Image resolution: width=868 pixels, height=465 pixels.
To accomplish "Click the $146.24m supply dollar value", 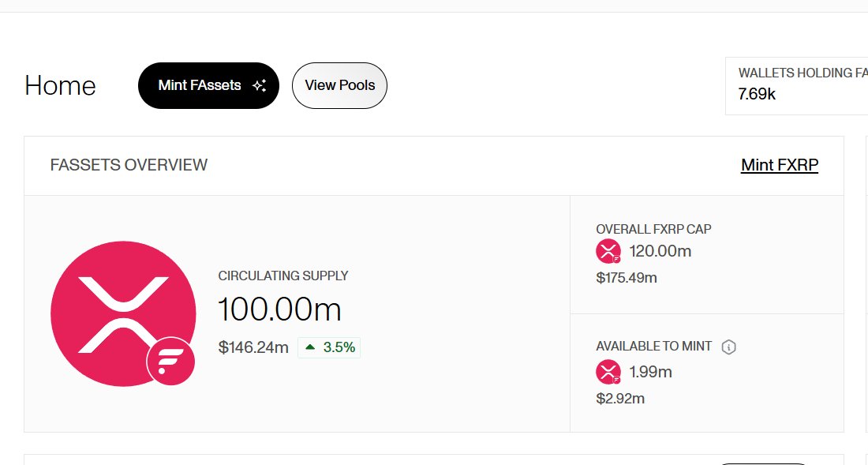I will pyautogui.click(x=253, y=347).
